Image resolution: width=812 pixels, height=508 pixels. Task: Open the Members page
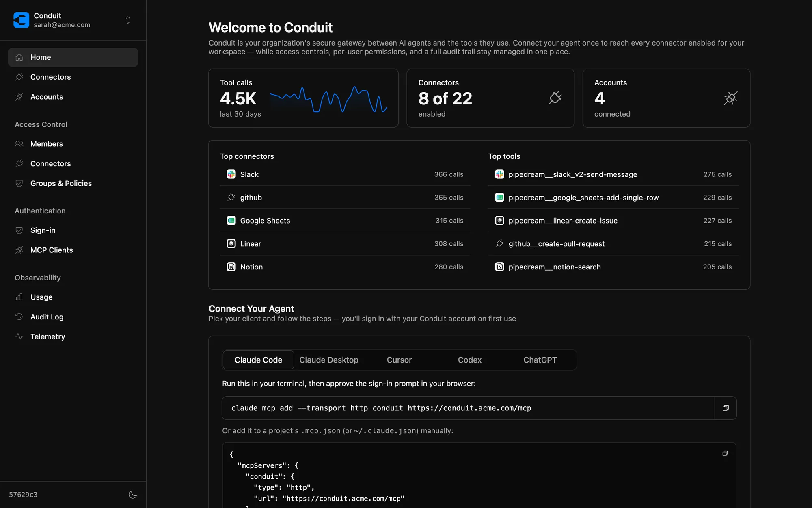pos(73,144)
